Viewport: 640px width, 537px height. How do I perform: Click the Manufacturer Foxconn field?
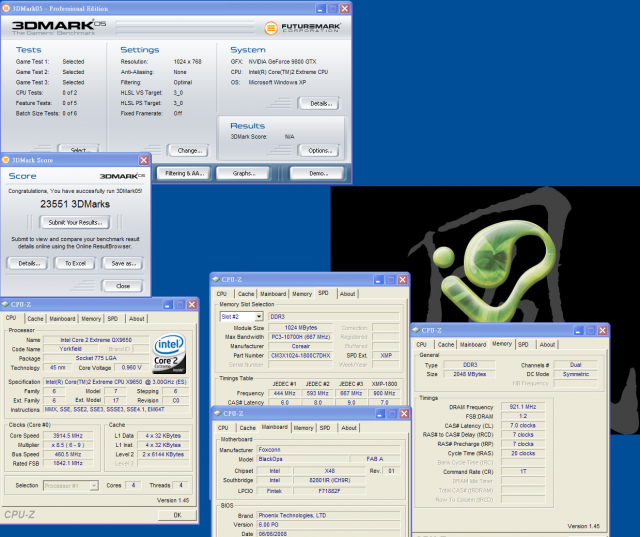[329, 450]
